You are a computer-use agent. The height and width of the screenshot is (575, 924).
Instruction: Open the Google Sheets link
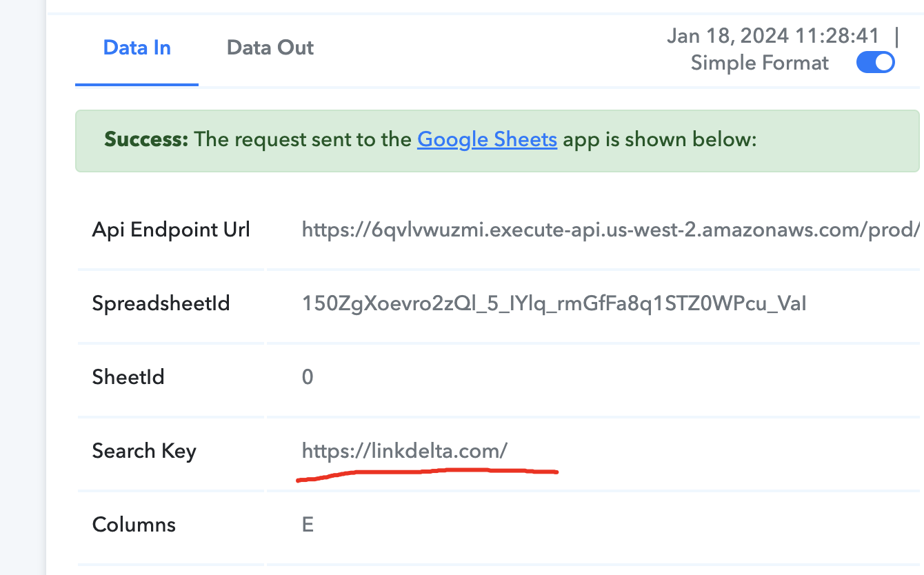click(487, 140)
